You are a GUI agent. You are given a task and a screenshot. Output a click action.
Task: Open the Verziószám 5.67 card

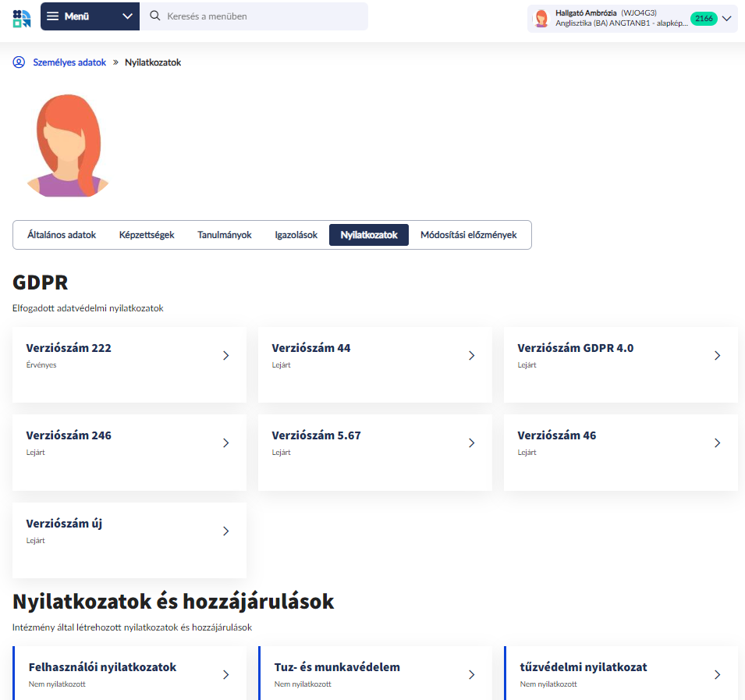pyautogui.click(x=375, y=453)
